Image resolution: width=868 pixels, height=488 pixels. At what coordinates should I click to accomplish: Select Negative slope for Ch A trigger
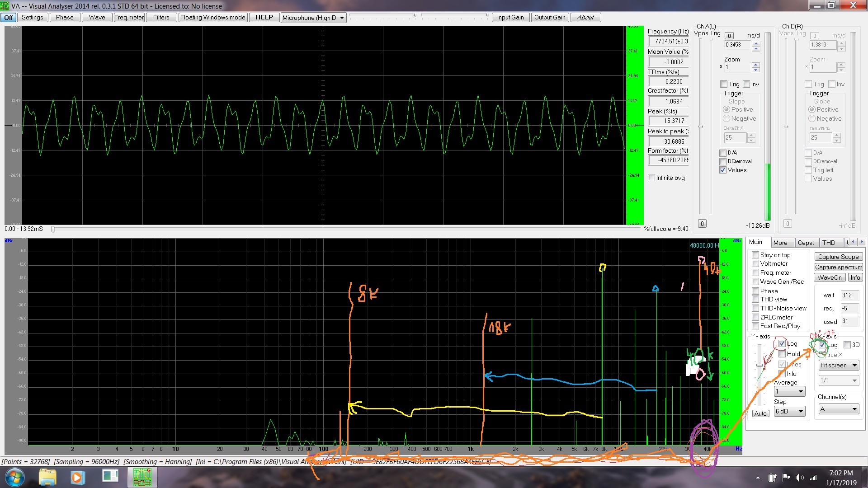coord(726,118)
